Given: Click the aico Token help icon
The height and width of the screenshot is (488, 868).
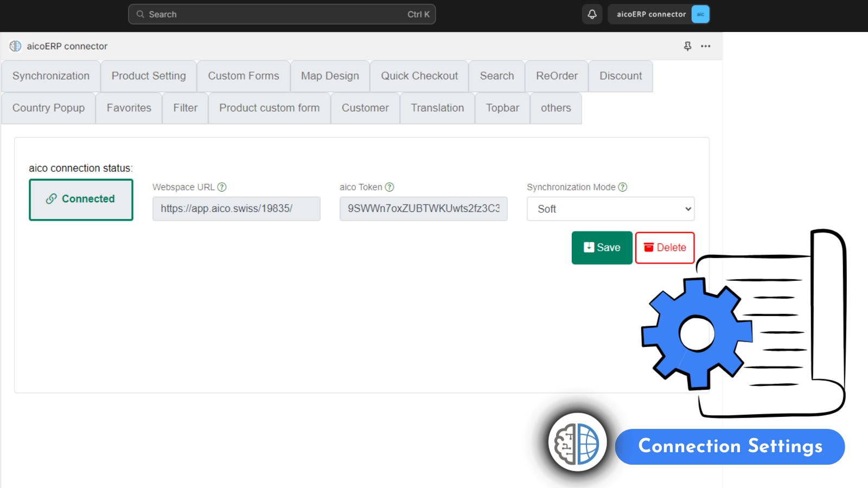Looking at the screenshot, I should 390,187.
